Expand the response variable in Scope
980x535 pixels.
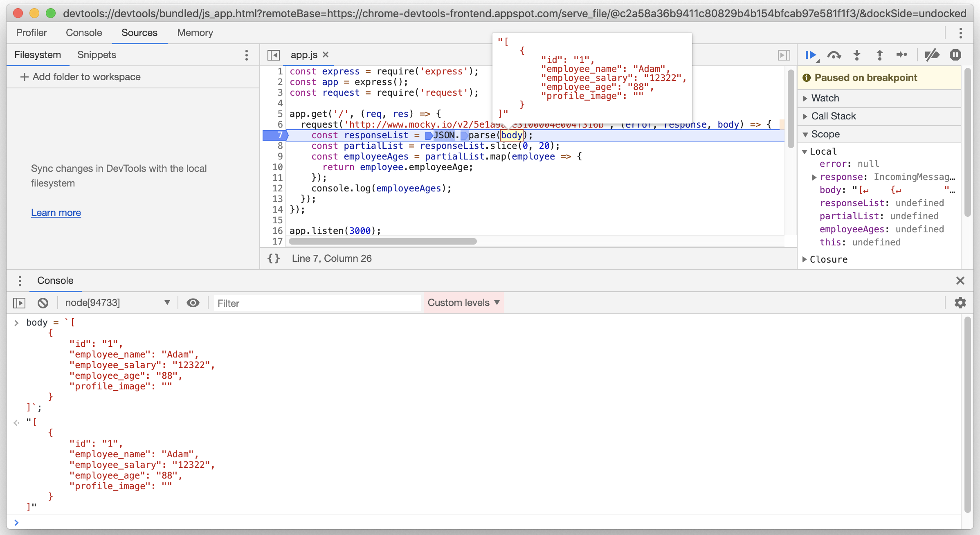pos(814,177)
